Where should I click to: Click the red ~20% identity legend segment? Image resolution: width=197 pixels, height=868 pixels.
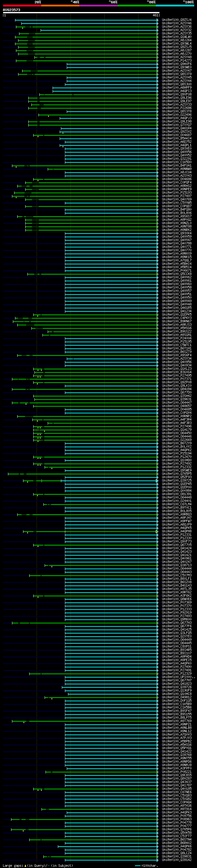[x=22, y=6]
